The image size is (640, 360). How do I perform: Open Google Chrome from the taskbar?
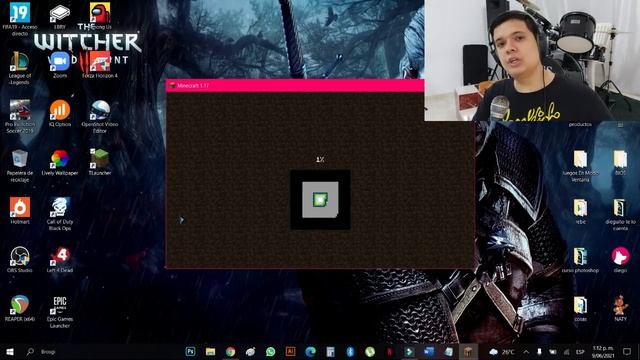tap(230, 351)
